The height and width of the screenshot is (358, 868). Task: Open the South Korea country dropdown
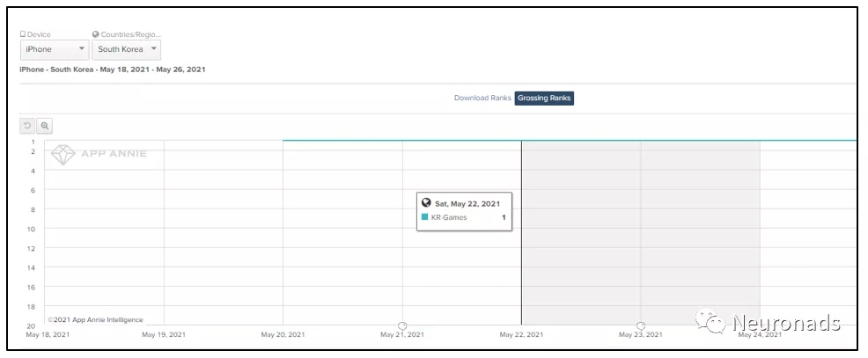(127, 49)
